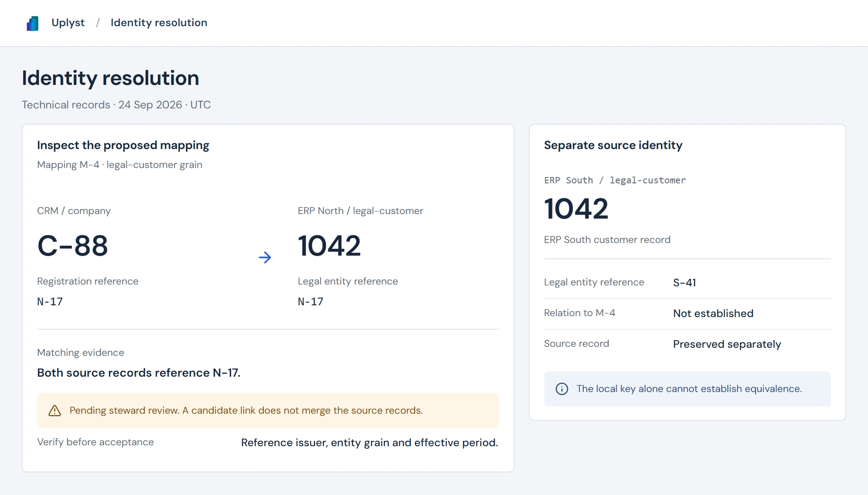
Task: Select the 'Not established' value
Action: click(x=713, y=313)
